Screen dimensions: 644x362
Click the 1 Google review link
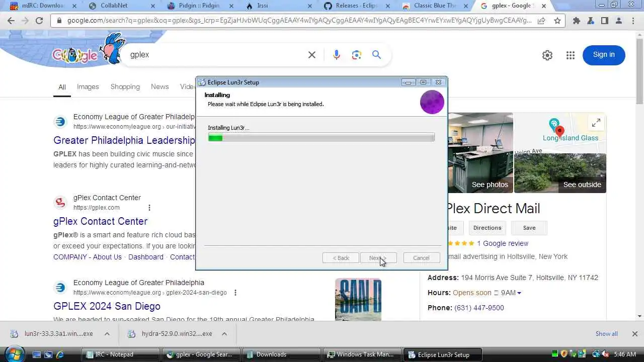[503, 243]
